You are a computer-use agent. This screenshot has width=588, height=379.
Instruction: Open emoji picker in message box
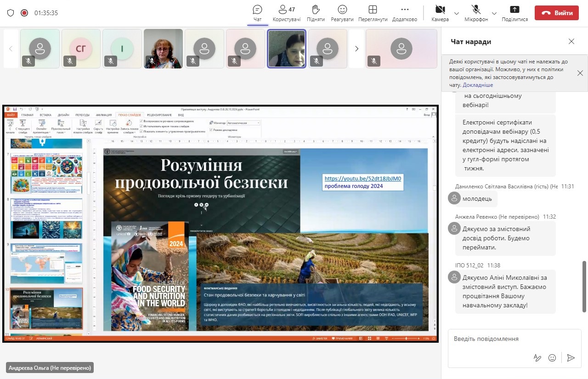(x=552, y=357)
